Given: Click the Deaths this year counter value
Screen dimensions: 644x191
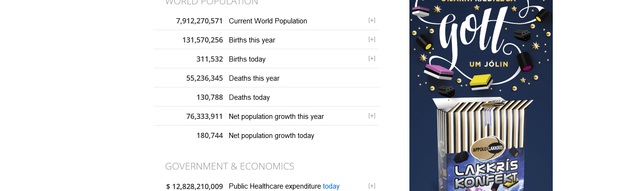Looking at the screenshot, I should tap(204, 78).
